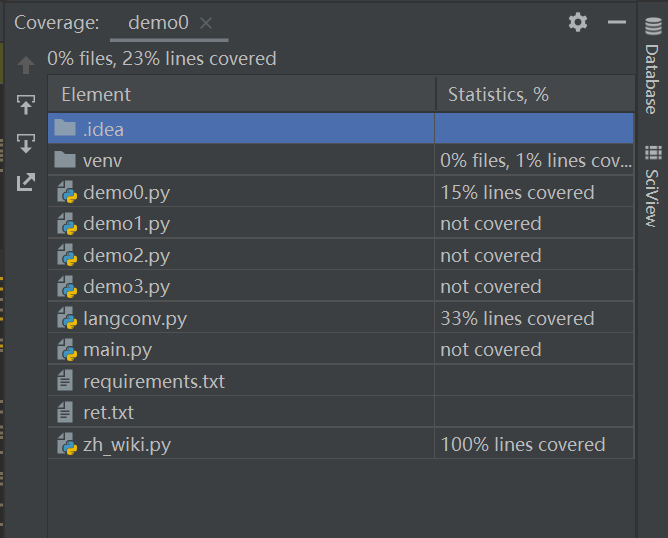This screenshot has height=538, width=668.
Task: Click the SciView grid icon in the sidebar
Action: 653,153
